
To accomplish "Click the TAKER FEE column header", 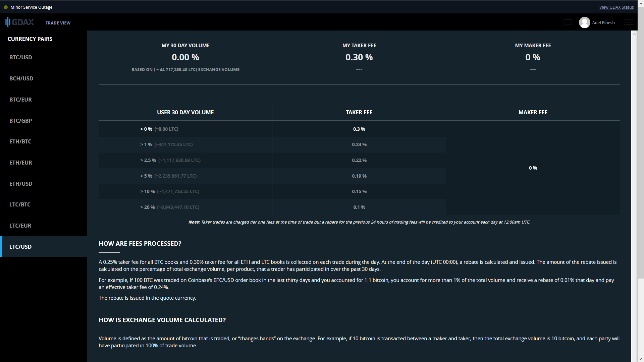I will (x=359, y=112).
